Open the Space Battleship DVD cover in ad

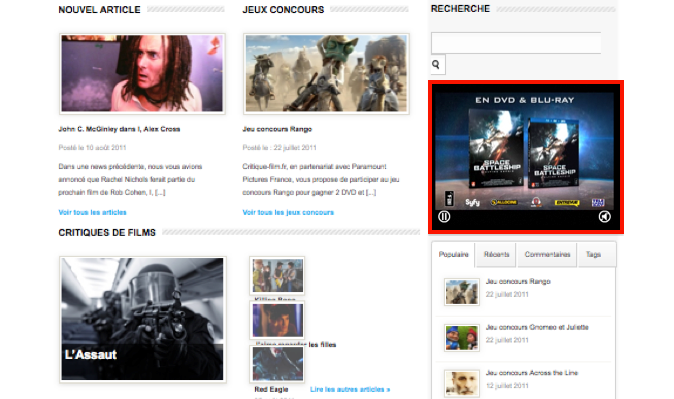click(496, 149)
